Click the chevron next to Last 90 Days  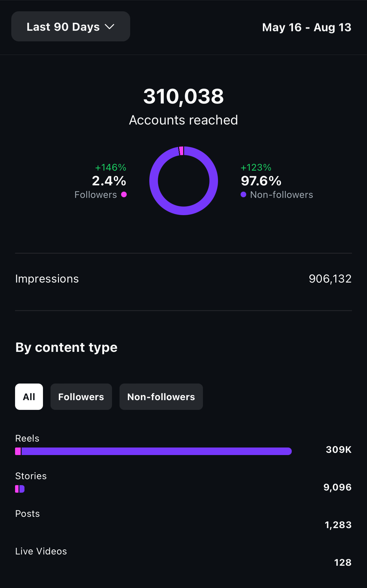click(109, 27)
